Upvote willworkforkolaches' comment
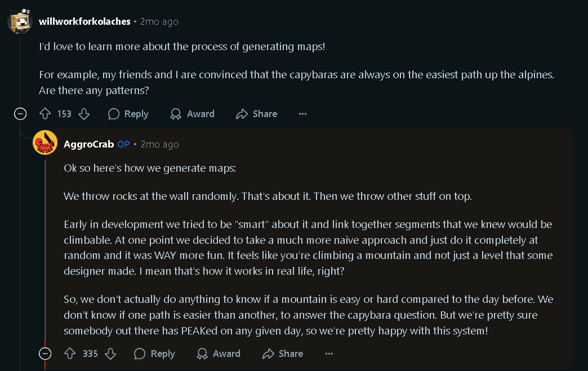 point(46,114)
